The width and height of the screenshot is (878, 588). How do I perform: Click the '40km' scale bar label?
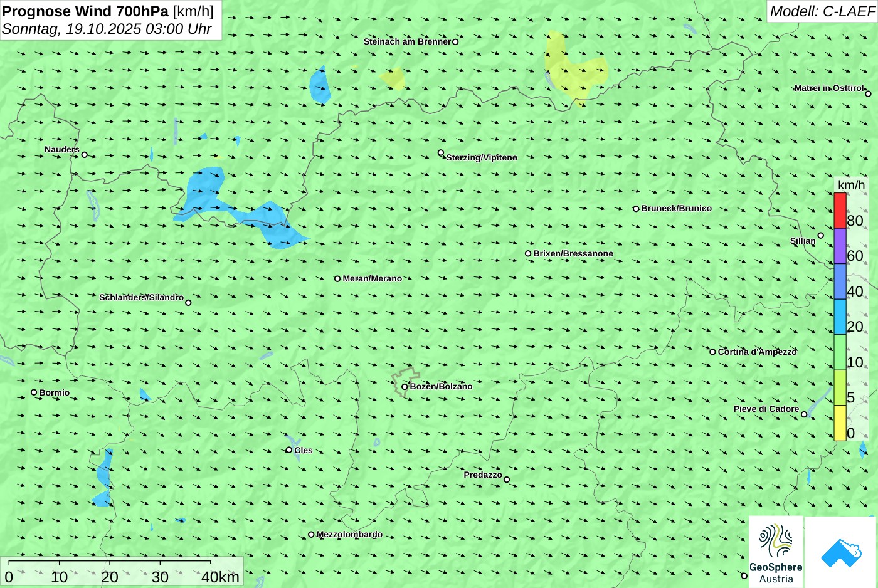pyautogui.click(x=220, y=577)
